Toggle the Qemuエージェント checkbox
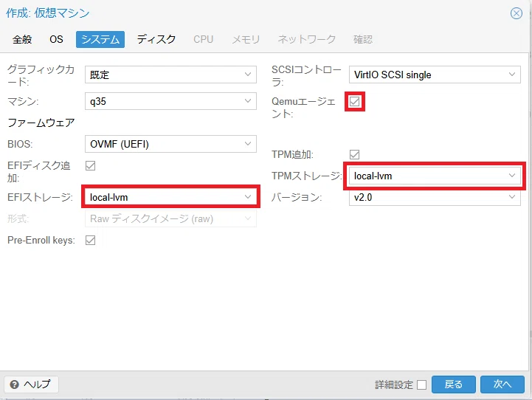The height and width of the screenshot is (400, 532). (x=355, y=101)
